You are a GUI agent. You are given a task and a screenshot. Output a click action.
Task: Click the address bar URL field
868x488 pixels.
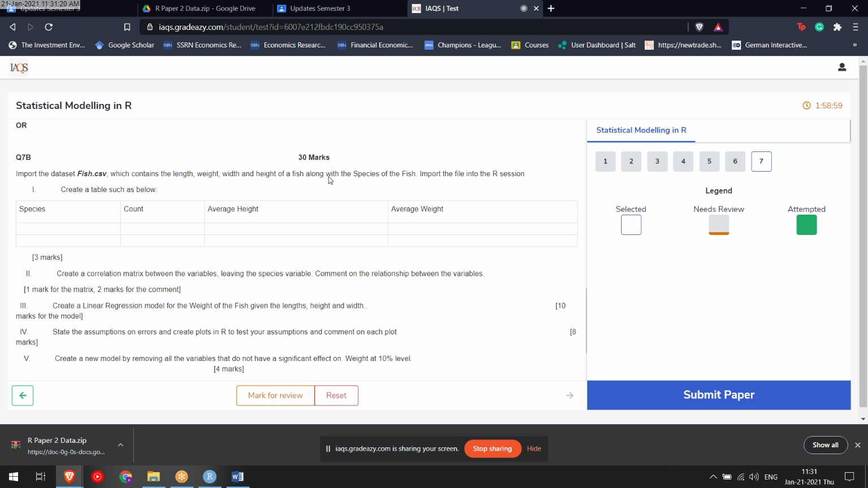(x=396, y=27)
